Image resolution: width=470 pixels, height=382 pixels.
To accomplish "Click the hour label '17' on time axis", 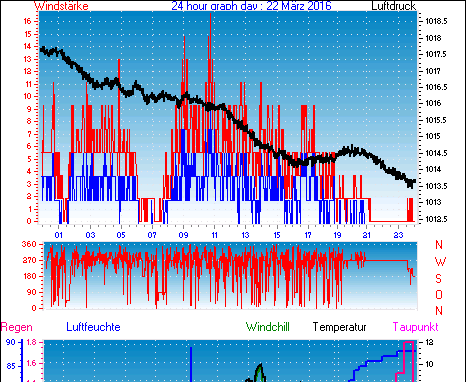I will coord(308,235).
